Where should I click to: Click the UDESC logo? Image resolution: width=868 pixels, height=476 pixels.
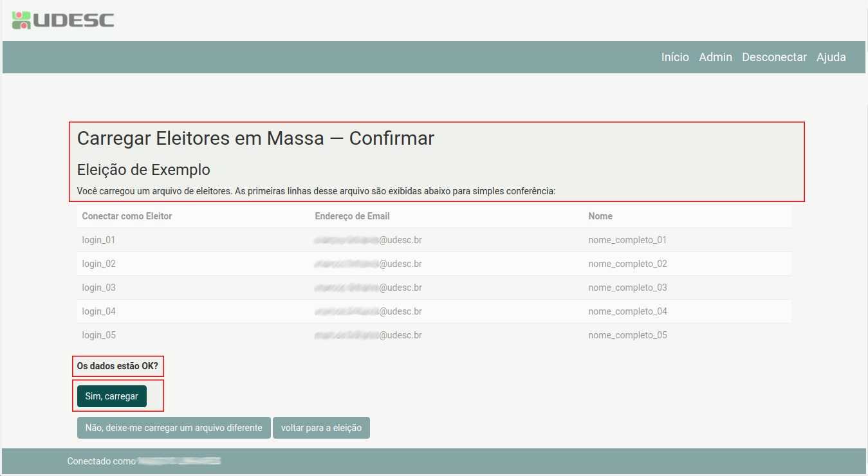(x=63, y=20)
